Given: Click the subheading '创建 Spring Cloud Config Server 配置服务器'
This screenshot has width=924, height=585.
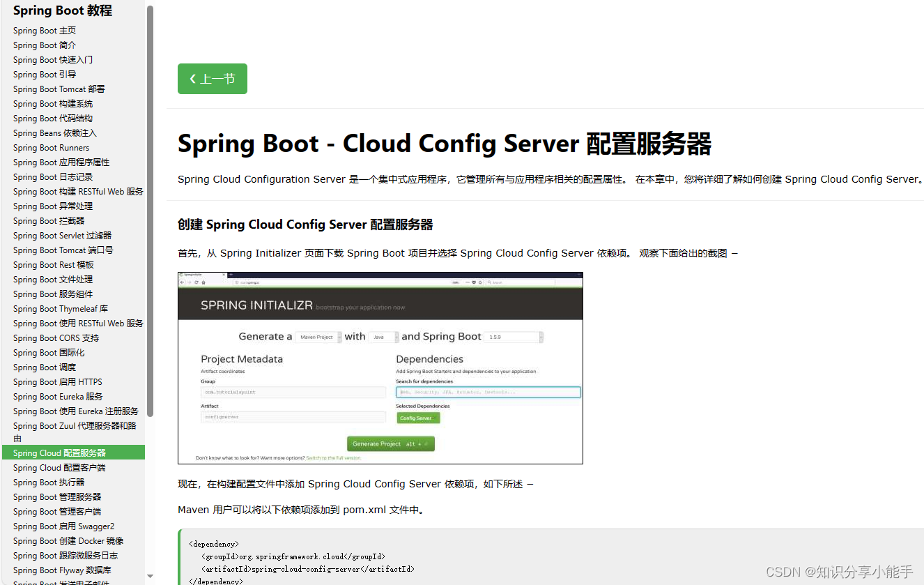Looking at the screenshot, I should click(305, 225).
